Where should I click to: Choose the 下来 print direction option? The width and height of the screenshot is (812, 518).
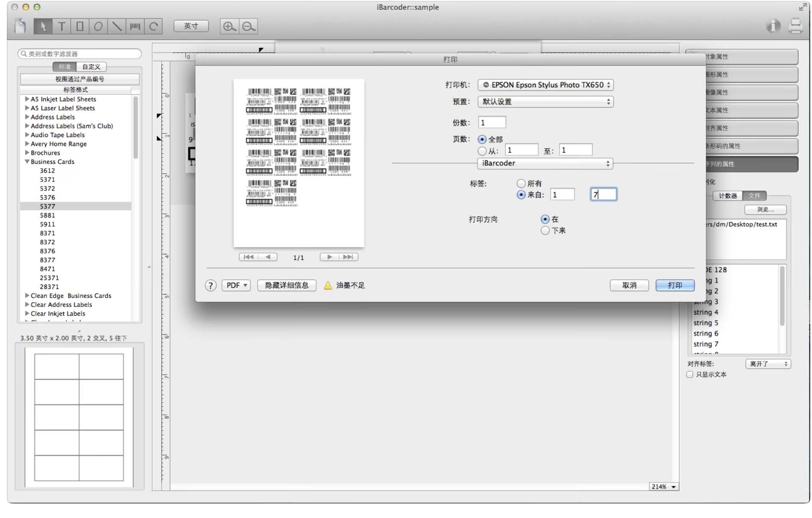[x=545, y=231]
